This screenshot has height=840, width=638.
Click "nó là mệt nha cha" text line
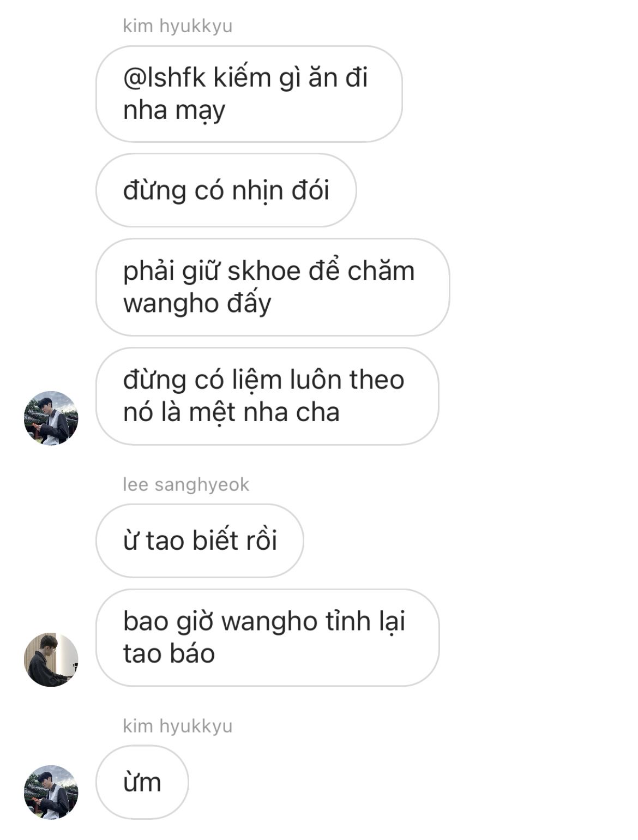pyautogui.click(x=231, y=412)
